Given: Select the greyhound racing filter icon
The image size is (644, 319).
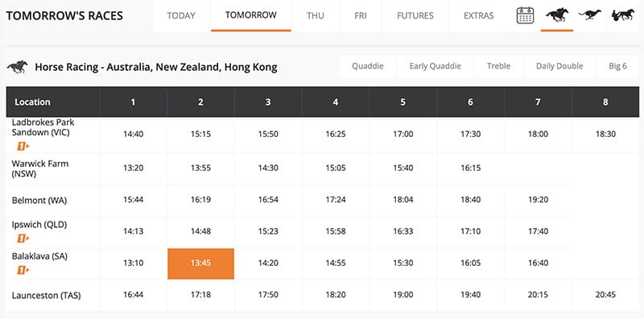Looking at the screenshot, I should (590, 14).
